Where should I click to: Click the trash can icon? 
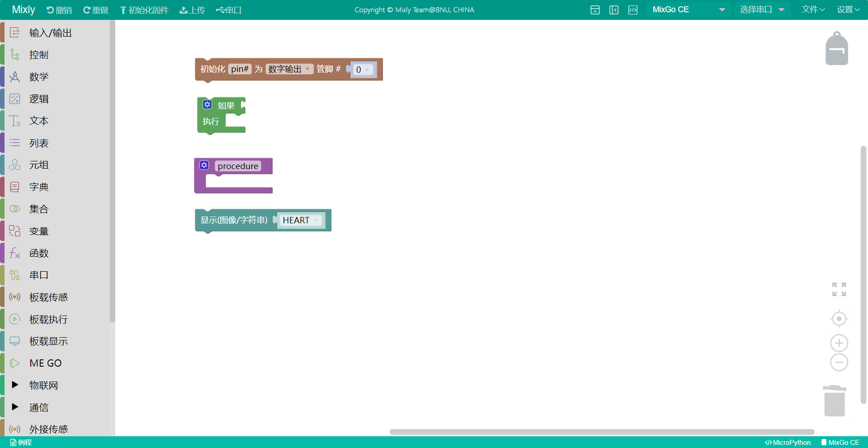(835, 401)
